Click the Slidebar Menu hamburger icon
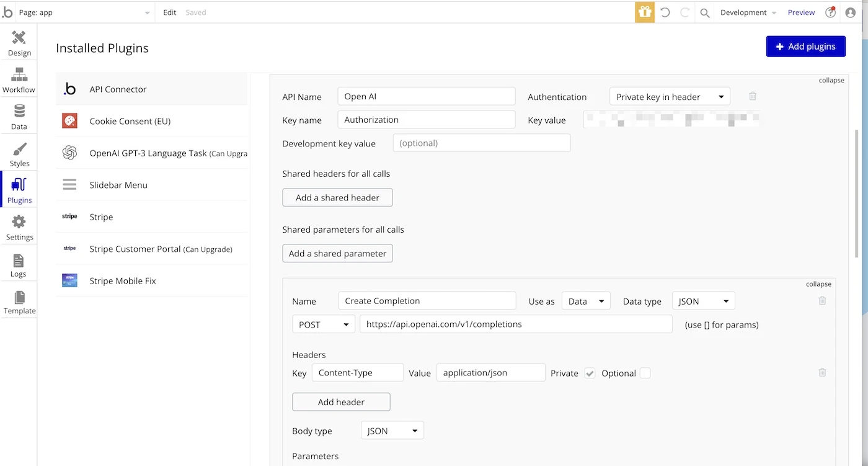The image size is (868, 466). [69, 185]
